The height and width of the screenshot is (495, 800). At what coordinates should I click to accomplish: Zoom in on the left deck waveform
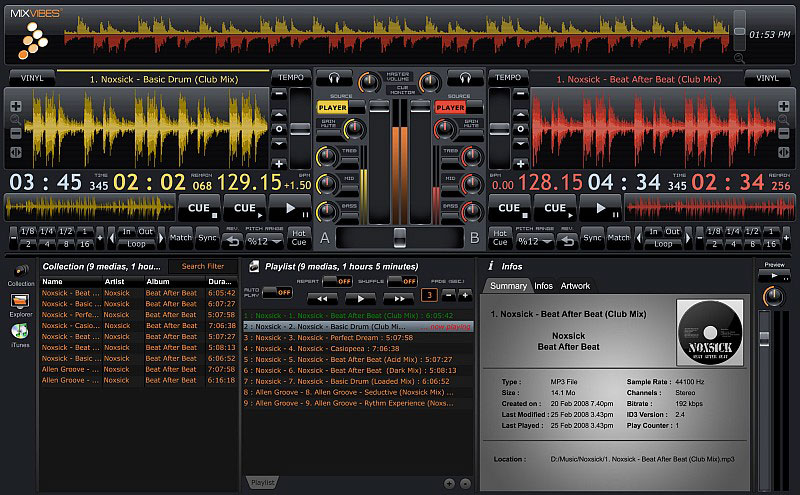tap(14, 104)
